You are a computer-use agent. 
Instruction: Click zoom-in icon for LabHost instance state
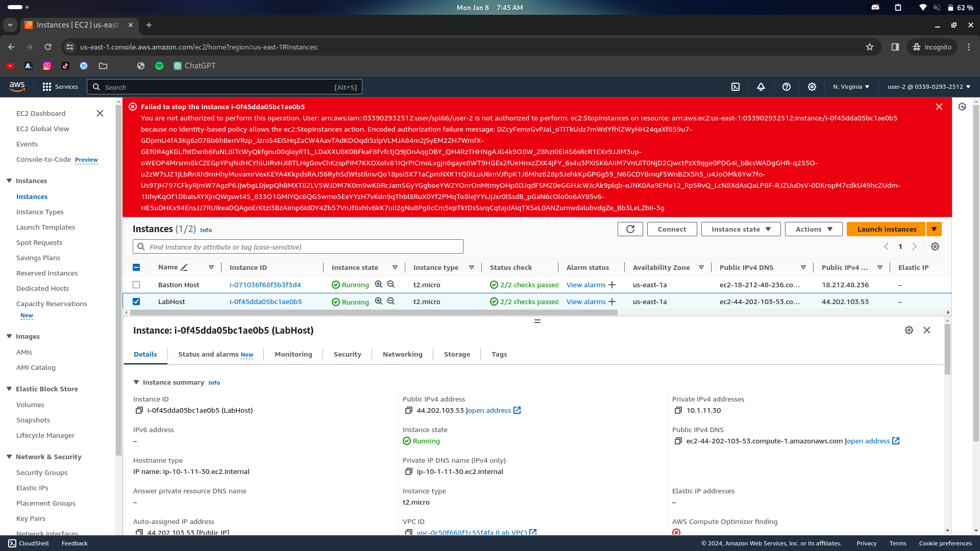pos(379,302)
